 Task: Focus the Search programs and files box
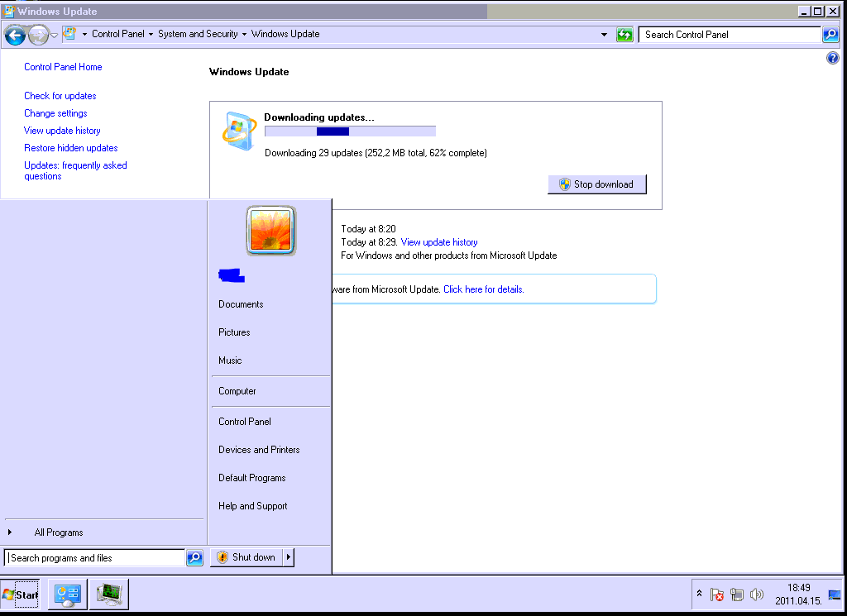point(95,557)
